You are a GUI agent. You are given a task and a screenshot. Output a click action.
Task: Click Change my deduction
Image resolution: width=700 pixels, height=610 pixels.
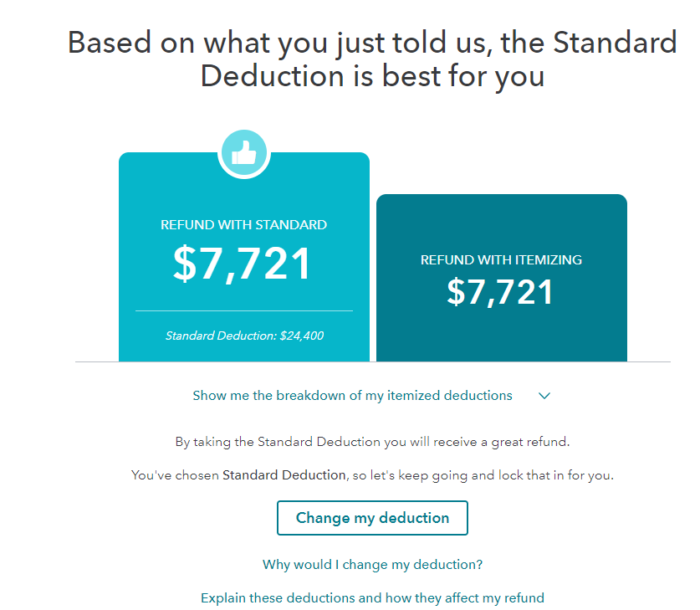tap(372, 518)
